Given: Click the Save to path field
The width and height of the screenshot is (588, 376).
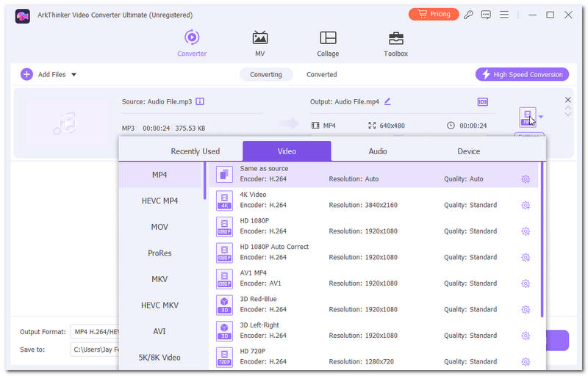Looking at the screenshot, I should coord(95,350).
